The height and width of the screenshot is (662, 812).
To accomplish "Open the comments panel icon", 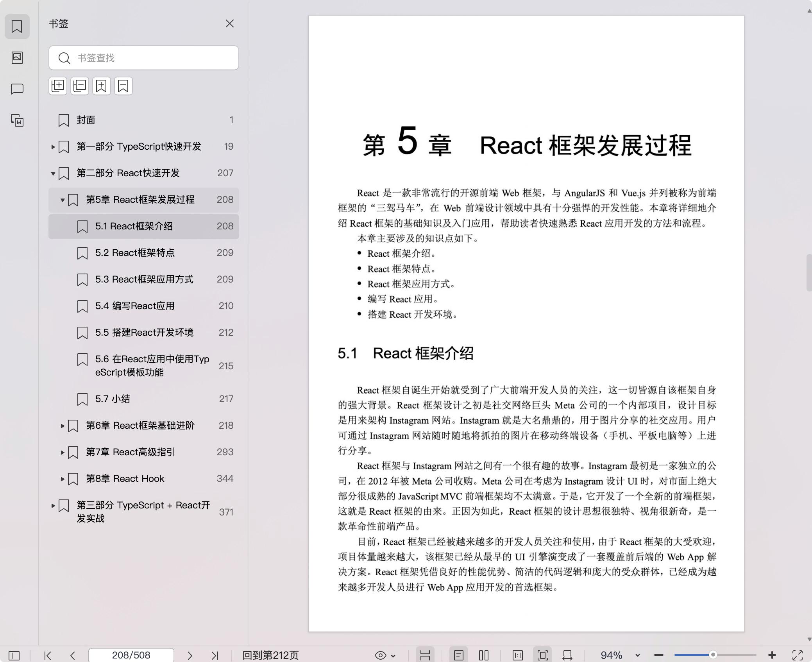I will click(17, 89).
